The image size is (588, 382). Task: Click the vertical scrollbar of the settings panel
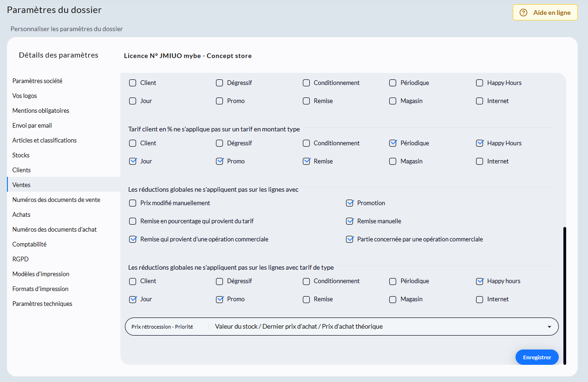click(x=565, y=295)
